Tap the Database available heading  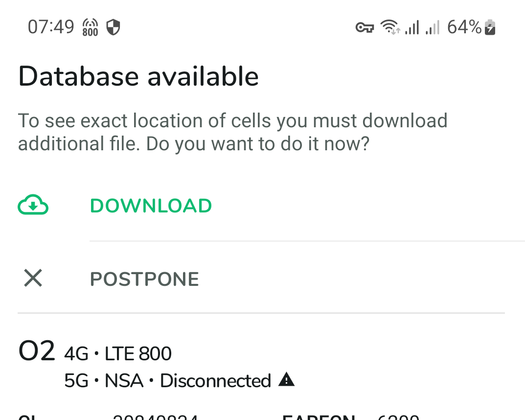coord(138,77)
